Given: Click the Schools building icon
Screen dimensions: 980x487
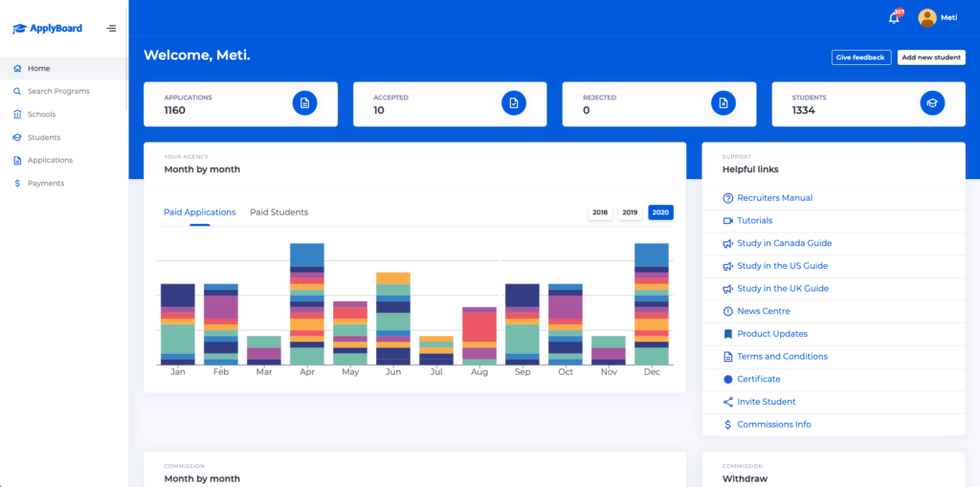Looking at the screenshot, I should tap(17, 115).
